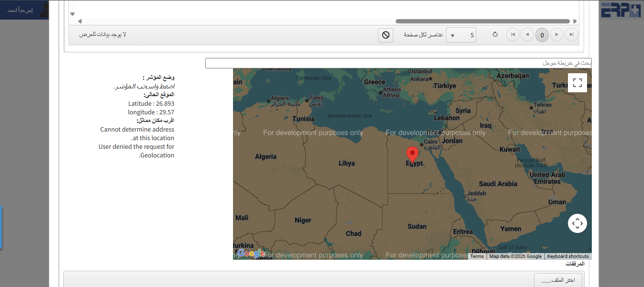Open the items per page dropdown

[461, 35]
